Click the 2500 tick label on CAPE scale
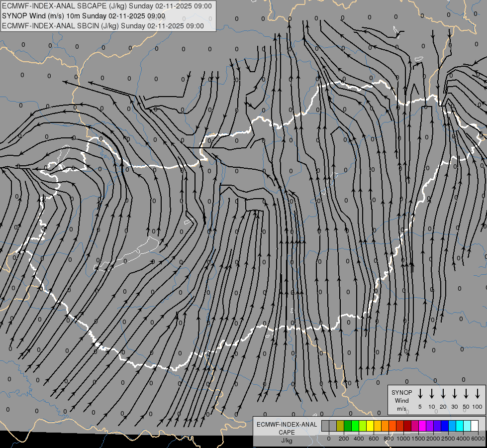 pyautogui.click(x=448, y=439)
